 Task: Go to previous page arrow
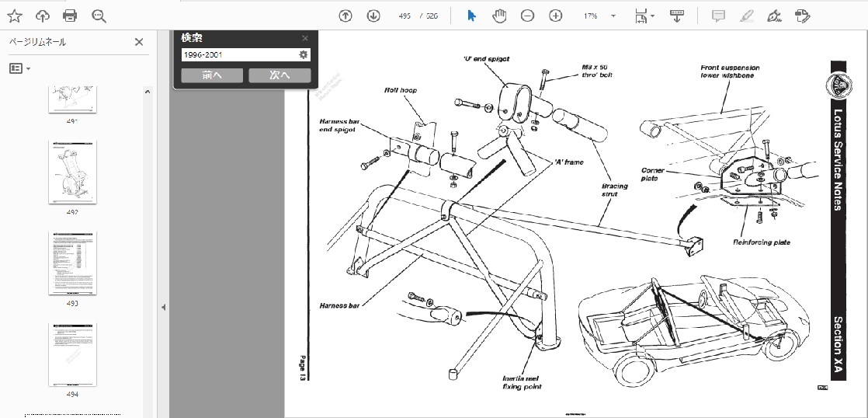[345, 16]
